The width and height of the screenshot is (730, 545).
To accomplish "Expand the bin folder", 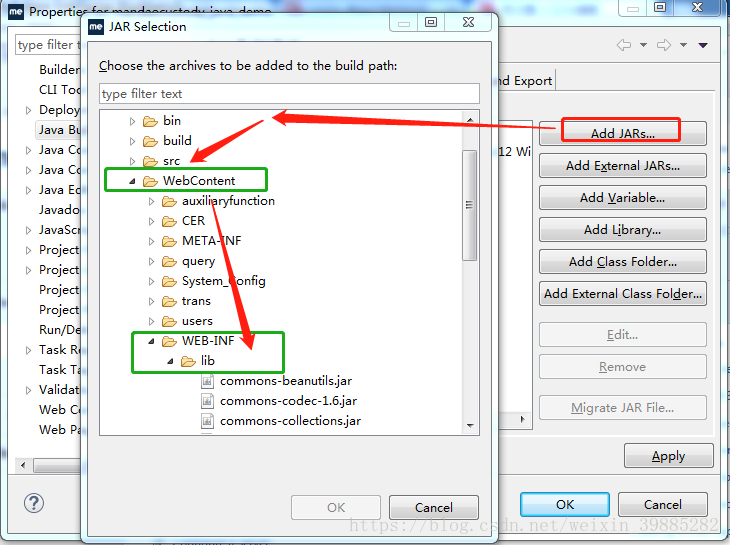I will click(x=132, y=121).
